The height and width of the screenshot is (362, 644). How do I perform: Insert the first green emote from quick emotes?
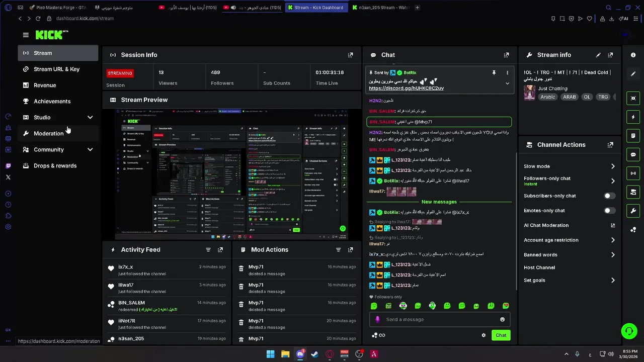pyautogui.click(x=374, y=306)
